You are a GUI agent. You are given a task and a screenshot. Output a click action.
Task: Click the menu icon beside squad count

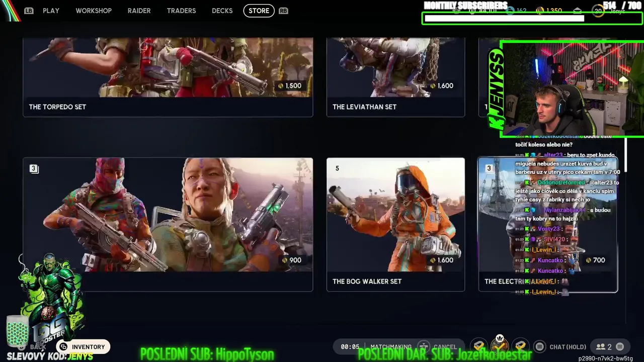click(620, 347)
